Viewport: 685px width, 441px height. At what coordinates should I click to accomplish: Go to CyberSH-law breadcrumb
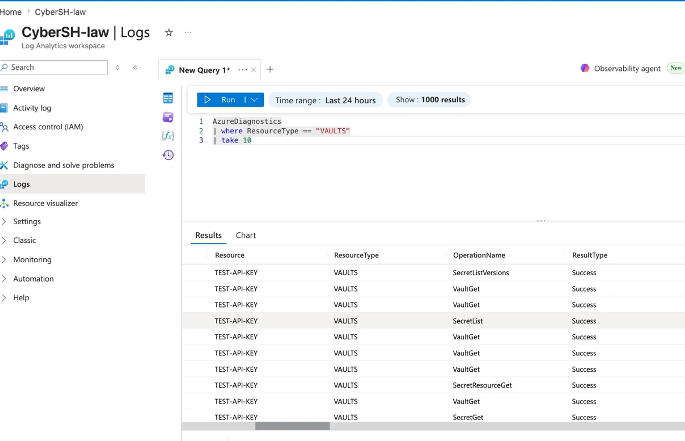click(60, 12)
